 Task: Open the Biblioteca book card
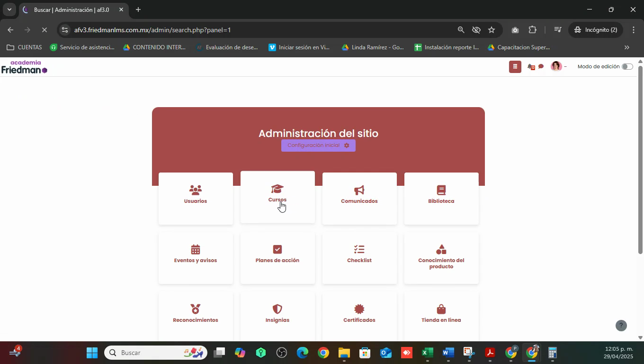[441, 199]
